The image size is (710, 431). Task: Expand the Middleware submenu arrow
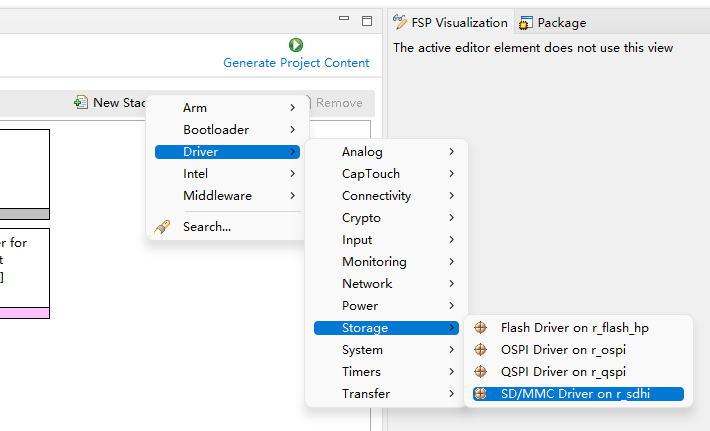click(x=292, y=196)
